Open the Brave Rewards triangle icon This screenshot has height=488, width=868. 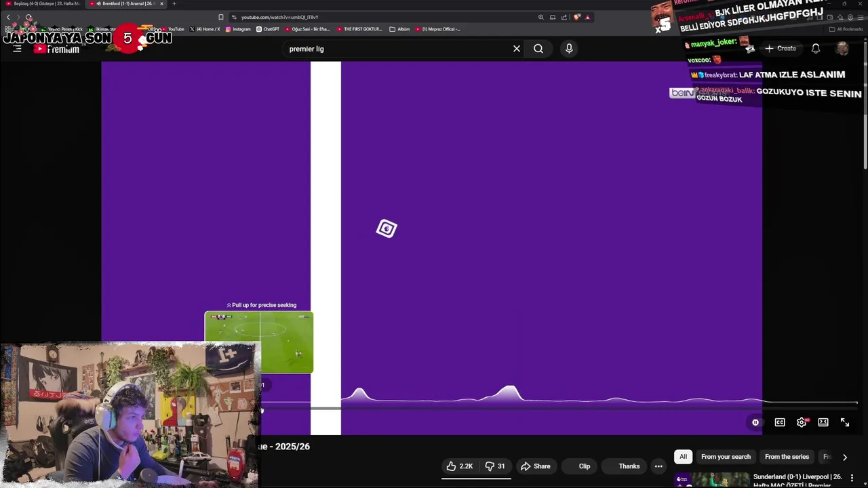587,17
